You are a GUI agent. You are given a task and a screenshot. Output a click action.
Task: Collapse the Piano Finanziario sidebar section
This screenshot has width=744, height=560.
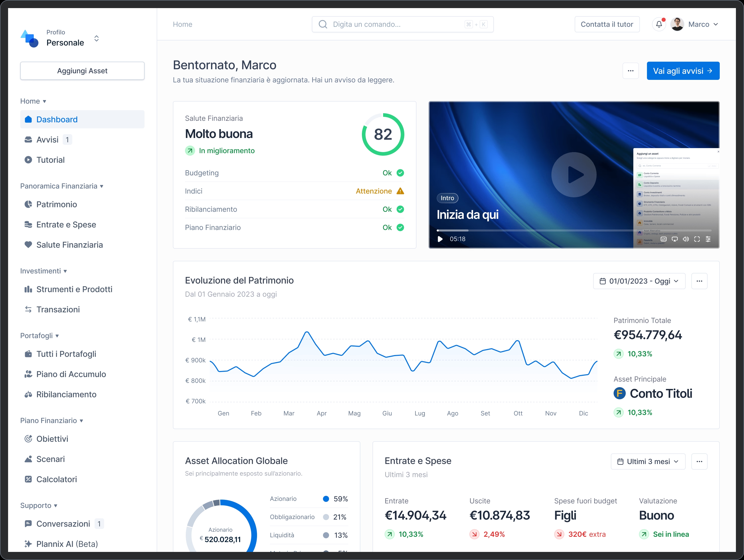(x=52, y=421)
